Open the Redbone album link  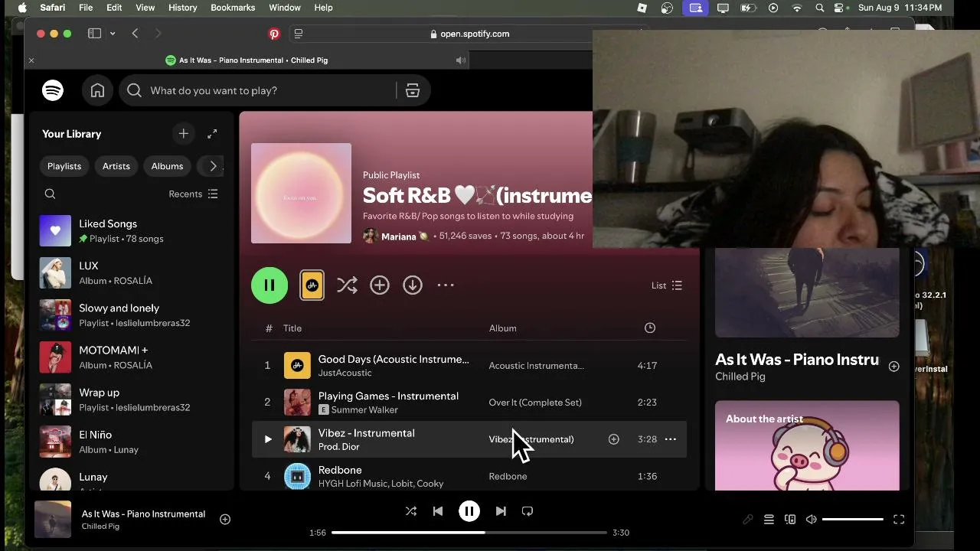(508, 476)
